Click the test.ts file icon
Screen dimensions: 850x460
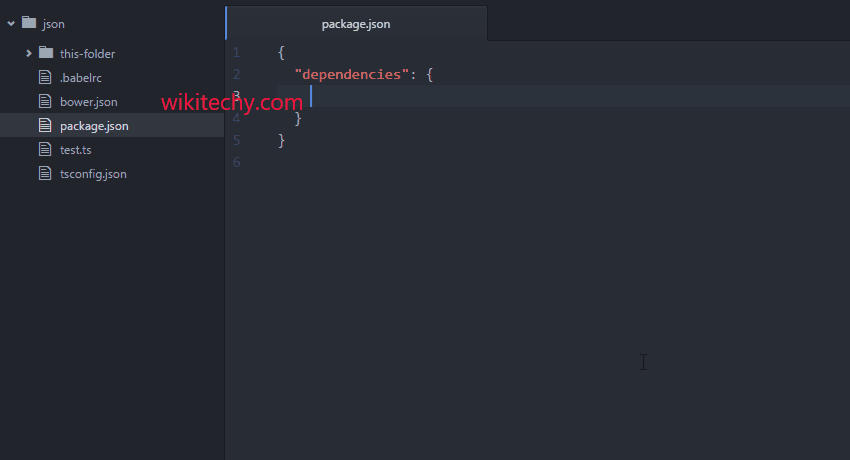[x=44, y=149]
